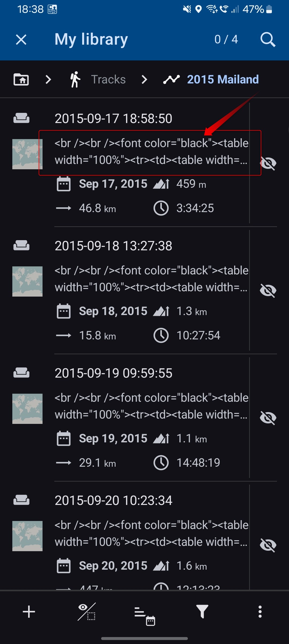The width and height of the screenshot is (289, 644).
Task: Go to library home folder icon
Action: click(x=21, y=79)
